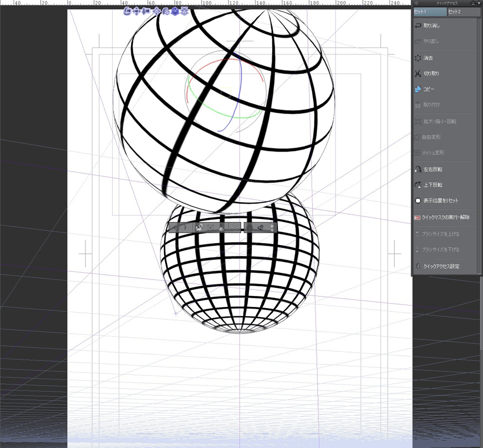Click 取り消し (Undo) in Quick Access
This screenshot has width=483, height=448.
pos(445,26)
